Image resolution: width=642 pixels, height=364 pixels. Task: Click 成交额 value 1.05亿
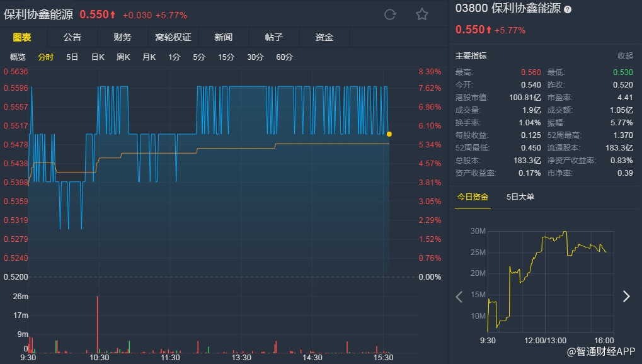621,110
